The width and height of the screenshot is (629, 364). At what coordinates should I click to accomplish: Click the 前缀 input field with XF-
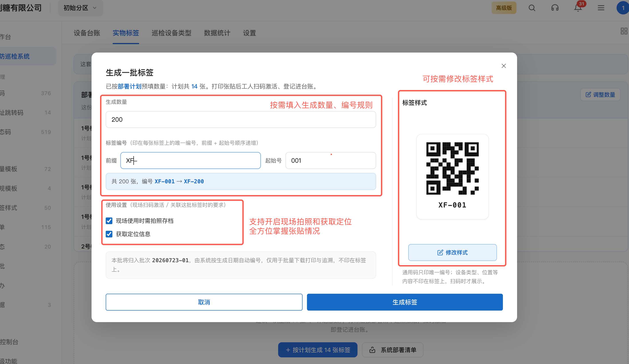pos(190,160)
